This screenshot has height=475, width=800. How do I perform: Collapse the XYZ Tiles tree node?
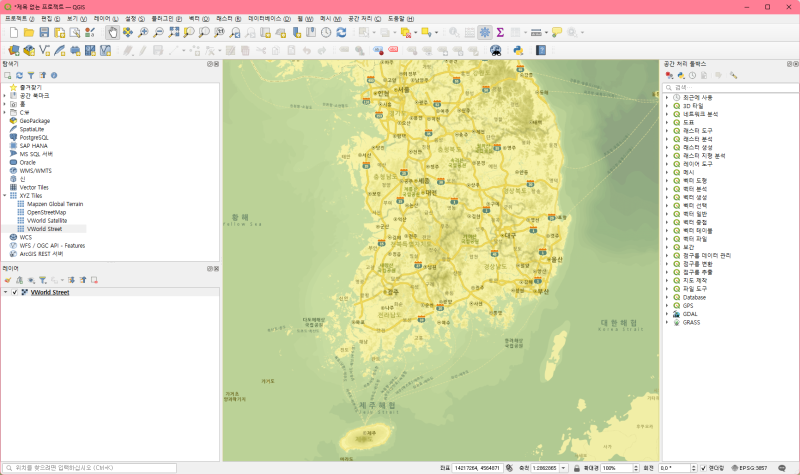coord(5,196)
